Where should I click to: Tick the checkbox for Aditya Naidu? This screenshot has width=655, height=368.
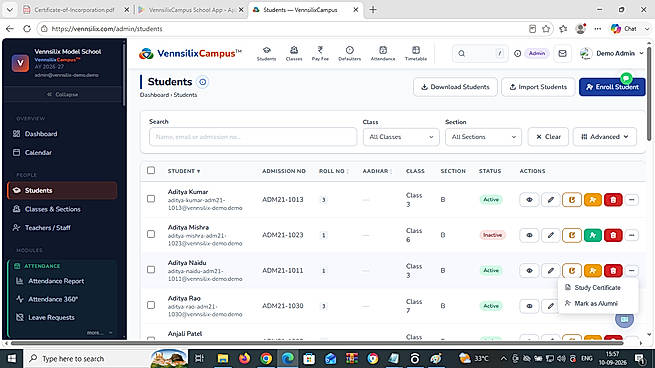coord(151,270)
